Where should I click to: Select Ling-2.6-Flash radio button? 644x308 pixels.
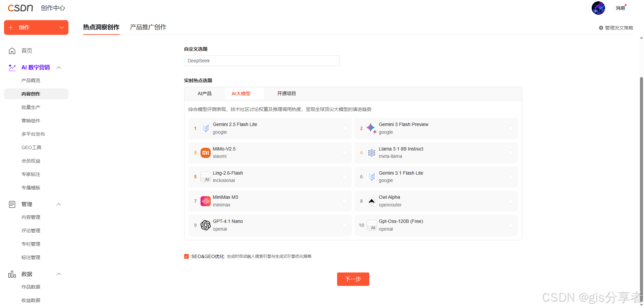(345, 177)
